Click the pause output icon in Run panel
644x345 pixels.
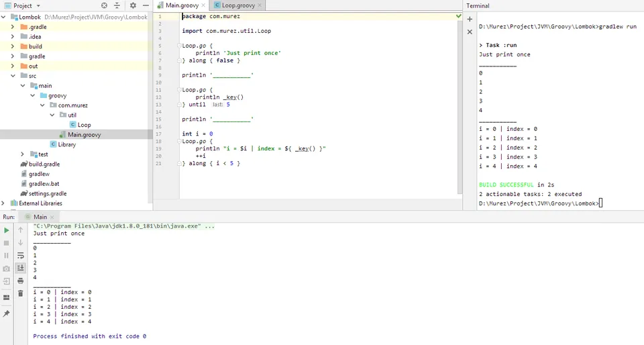[x=6, y=256]
